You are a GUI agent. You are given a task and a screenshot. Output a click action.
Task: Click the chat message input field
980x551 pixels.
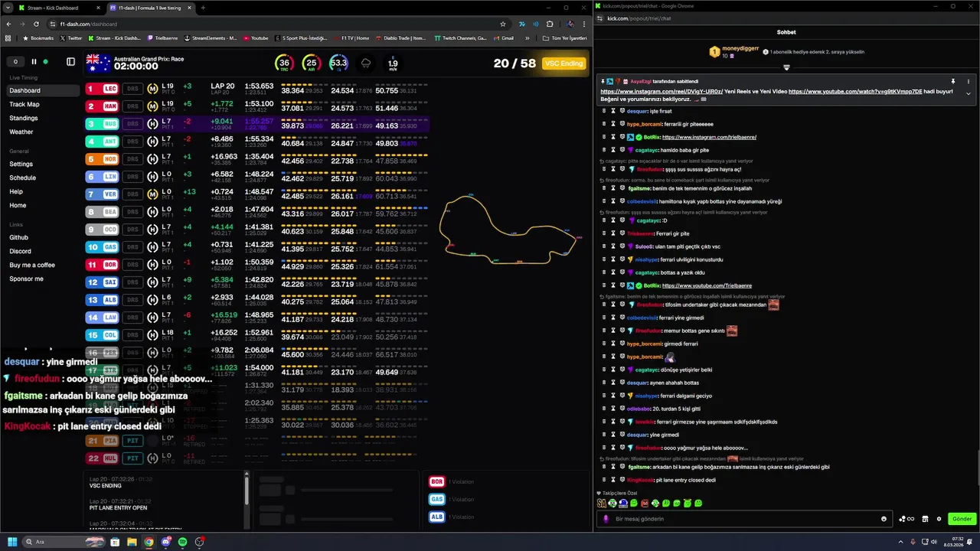tap(743, 519)
